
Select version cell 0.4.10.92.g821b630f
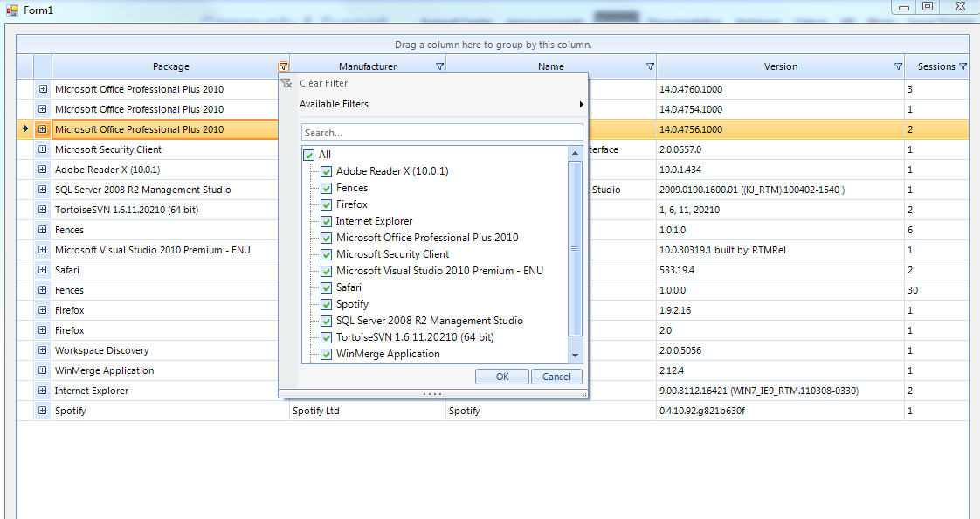[x=780, y=411]
